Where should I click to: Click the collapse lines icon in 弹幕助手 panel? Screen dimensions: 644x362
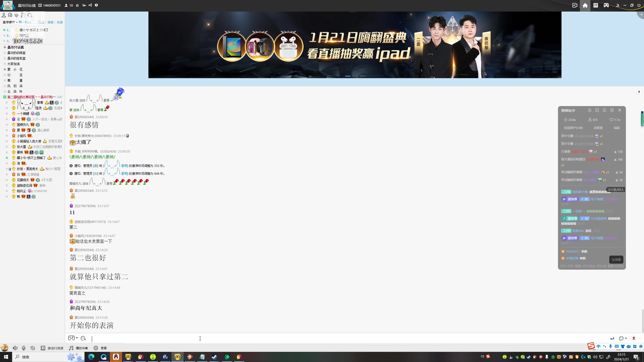pyautogui.click(x=589, y=110)
